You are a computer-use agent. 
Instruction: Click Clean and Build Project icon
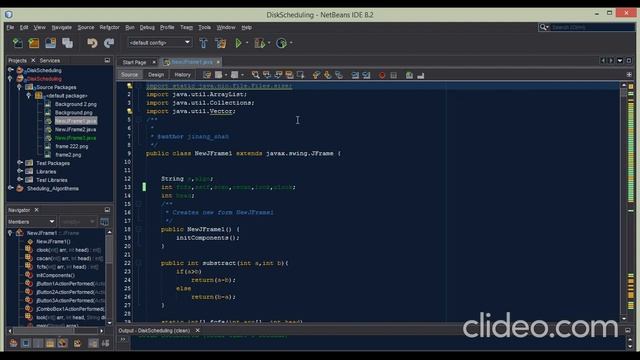point(220,43)
